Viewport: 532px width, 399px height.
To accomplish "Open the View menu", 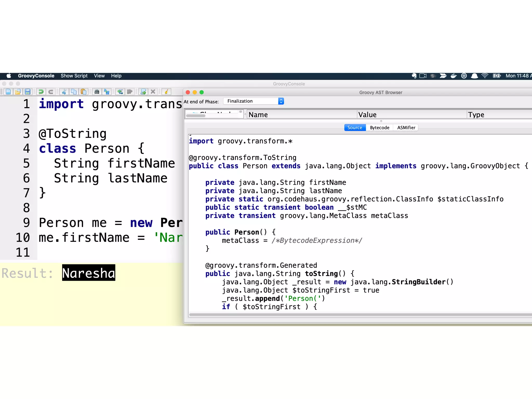I will click(99, 76).
